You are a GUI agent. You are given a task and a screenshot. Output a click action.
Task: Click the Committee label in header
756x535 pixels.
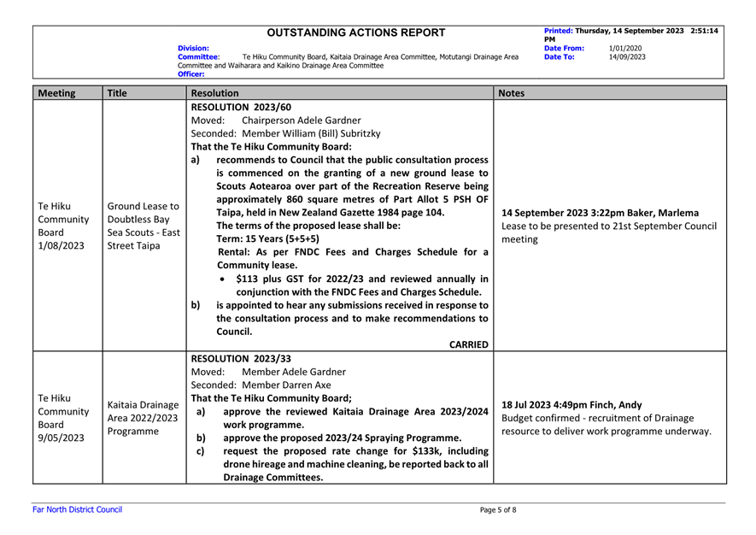[199, 57]
